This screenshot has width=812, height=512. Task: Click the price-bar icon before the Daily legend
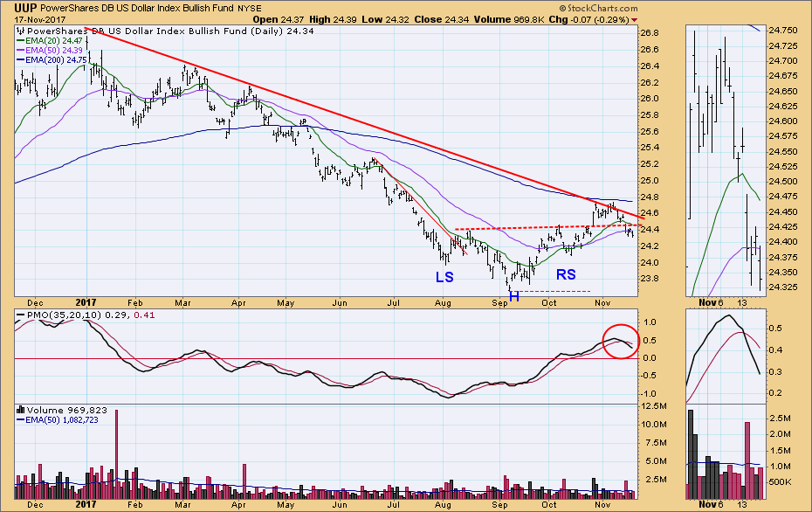tap(21, 31)
